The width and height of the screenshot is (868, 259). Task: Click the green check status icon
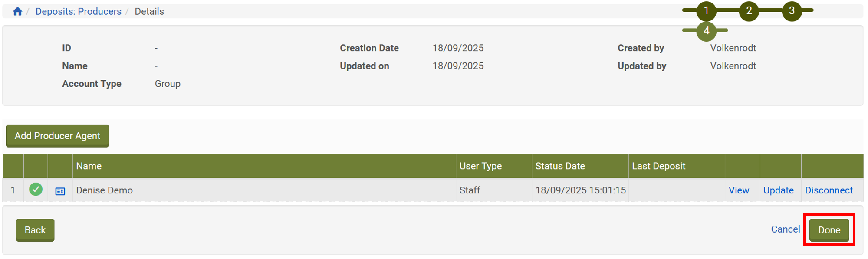pyautogui.click(x=36, y=190)
